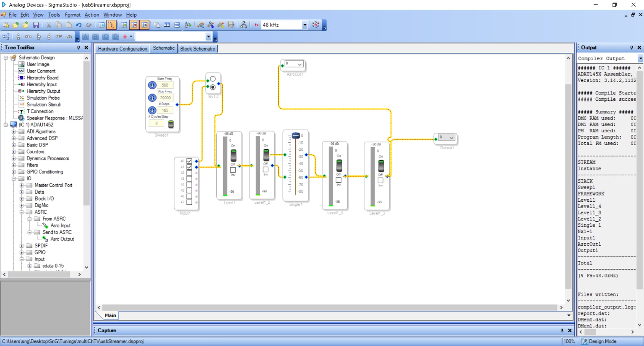
Task: Check channel 42 in Input1 block
Action: (189, 173)
